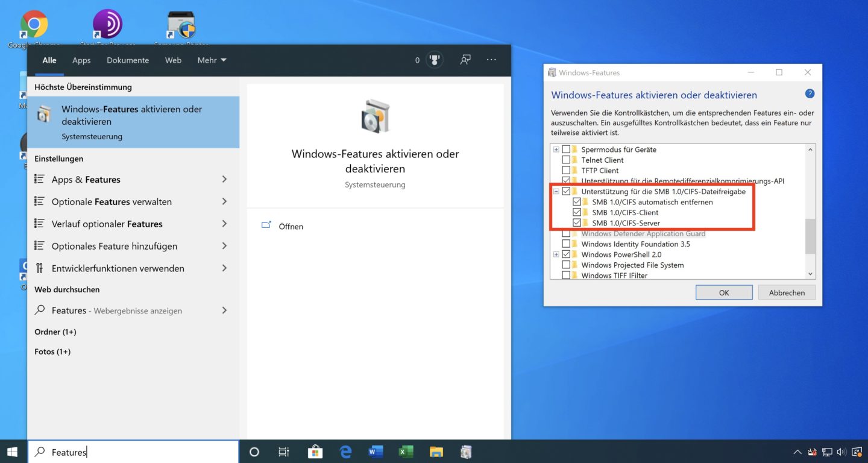This screenshot has height=463, width=868.
Task: Open Microsoft Store from the taskbar
Action: pyautogui.click(x=315, y=452)
